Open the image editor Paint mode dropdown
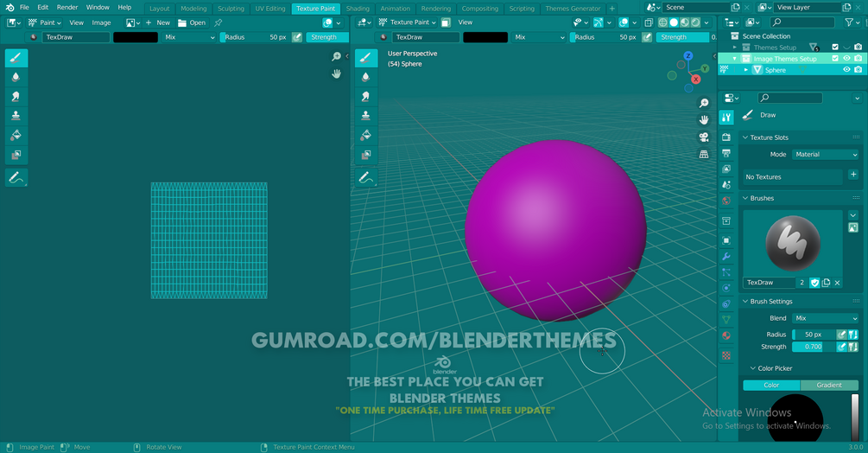868x453 pixels. click(x=45, y=22)
